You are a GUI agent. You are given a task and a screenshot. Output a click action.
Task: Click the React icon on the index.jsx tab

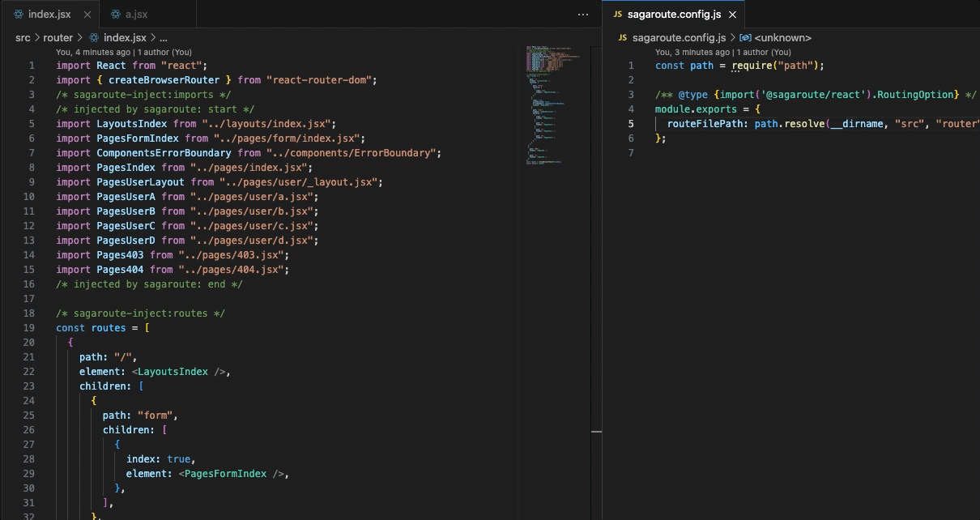click(19, 15)
